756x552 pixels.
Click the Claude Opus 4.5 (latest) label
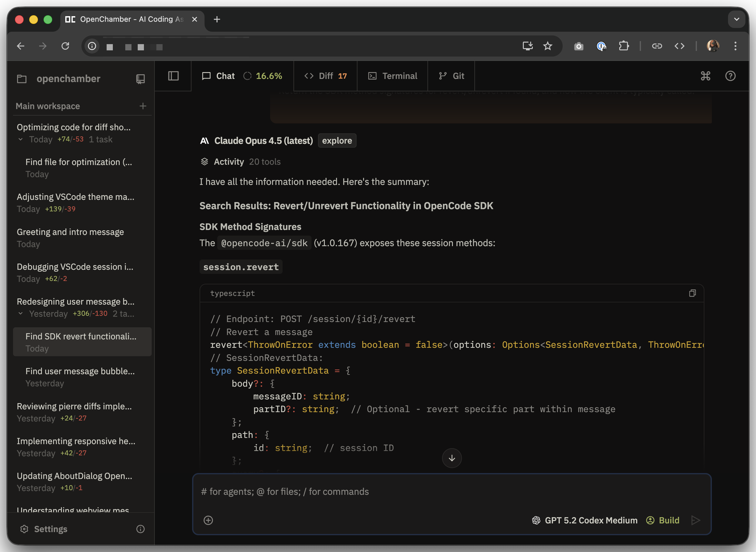coord(263,141)
